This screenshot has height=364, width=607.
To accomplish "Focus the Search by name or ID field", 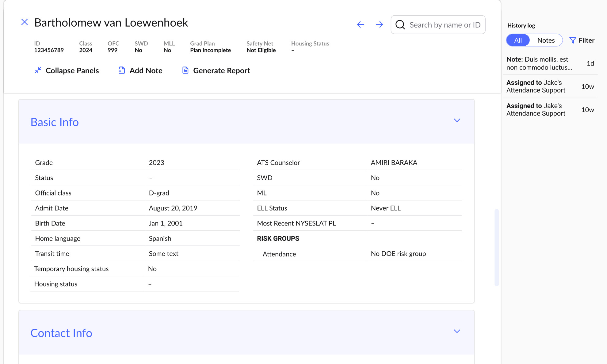I will pos(445,25).
